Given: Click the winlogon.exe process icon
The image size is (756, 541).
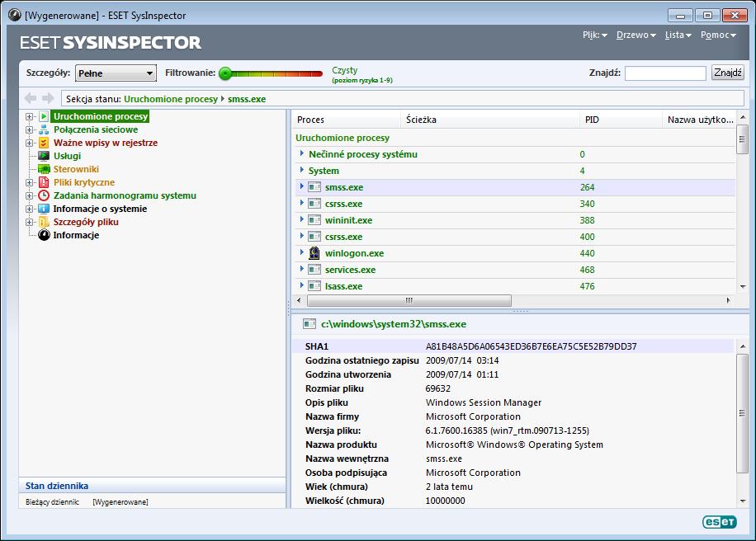Looking at the screenshot, I should tap(314, 253).
